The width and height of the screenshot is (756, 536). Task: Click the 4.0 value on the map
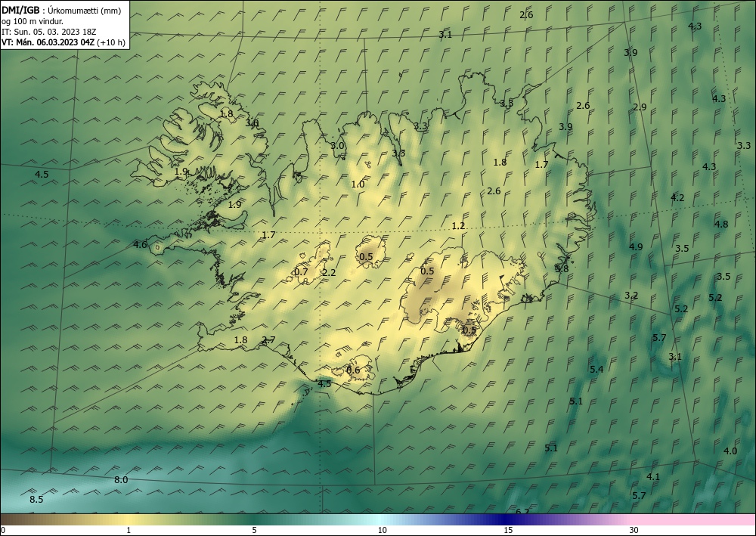click(x=730, y=451)
